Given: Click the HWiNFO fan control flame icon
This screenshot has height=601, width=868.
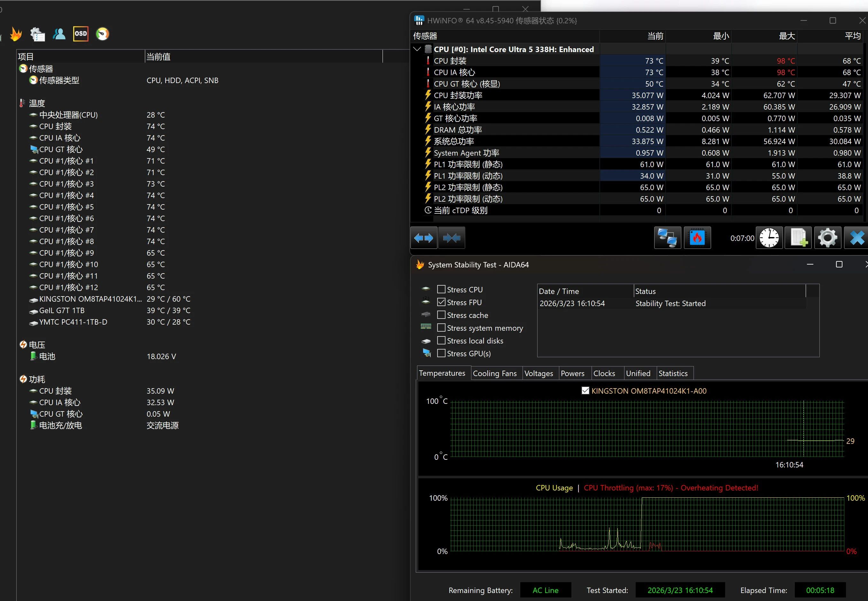Looking at the screenshot, I should point(697,238).
